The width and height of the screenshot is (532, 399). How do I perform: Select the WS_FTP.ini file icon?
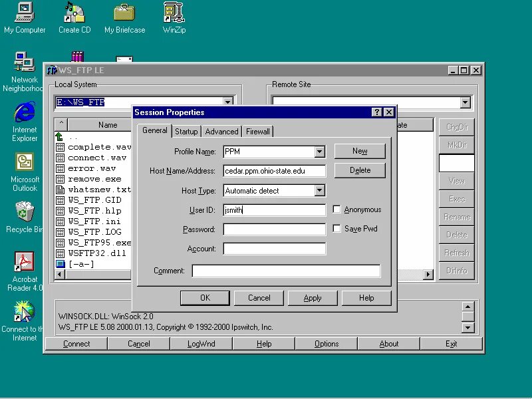pyautogui.click(x=60, y=221)
